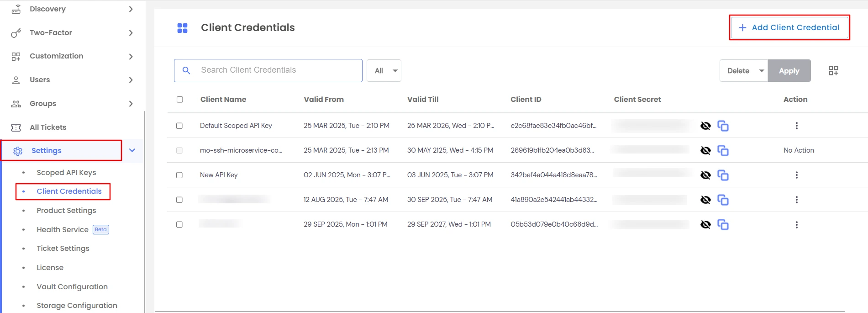The width and height of the screenshot is (868, 313).
Task: Copy the secret of the 12 AUG 2025 row
Action: coord(723,200)
